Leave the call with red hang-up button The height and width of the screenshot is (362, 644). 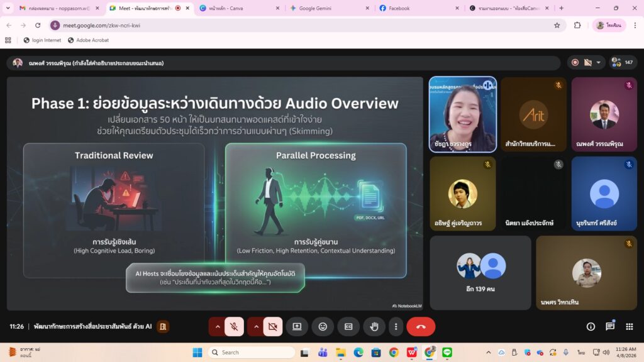click(x=421, y=327)
